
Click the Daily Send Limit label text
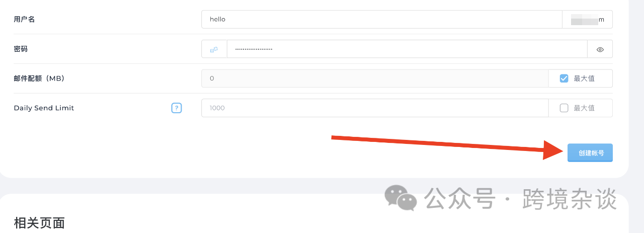[44, 108]
